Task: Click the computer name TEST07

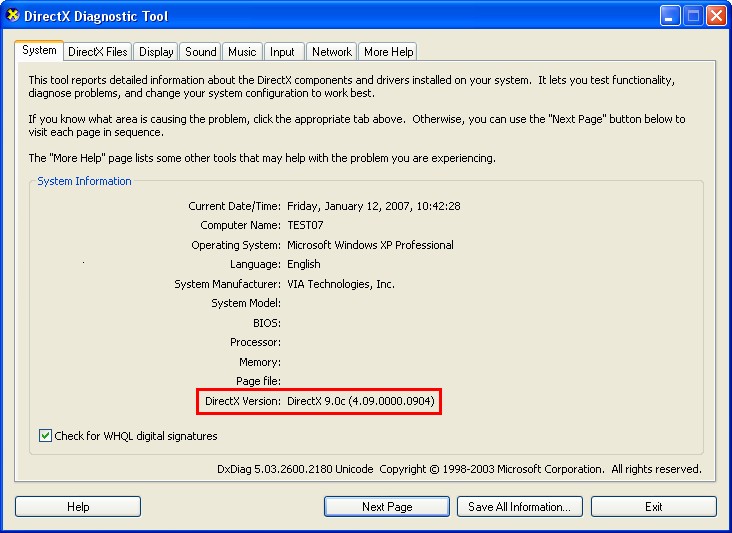Action: click(305, 225)
